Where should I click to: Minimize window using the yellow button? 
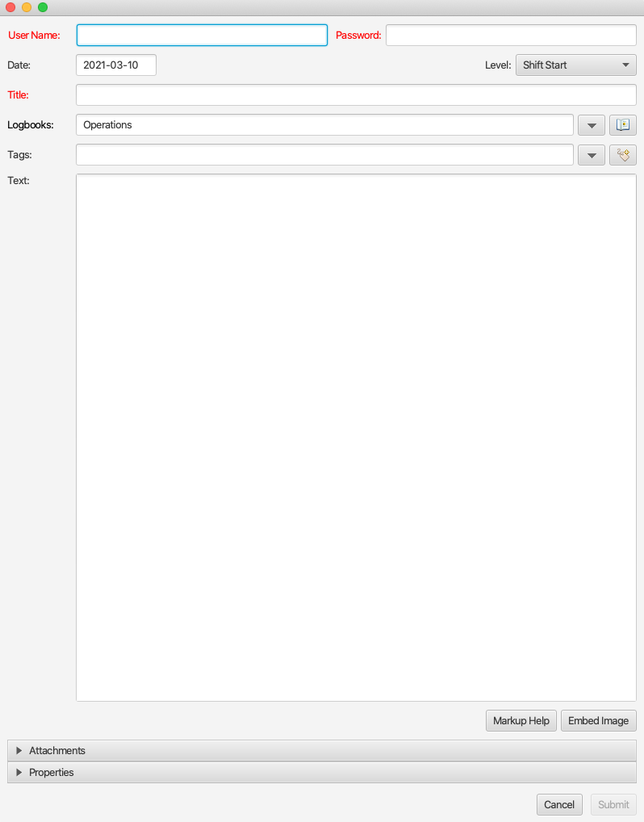coord(27,7)
